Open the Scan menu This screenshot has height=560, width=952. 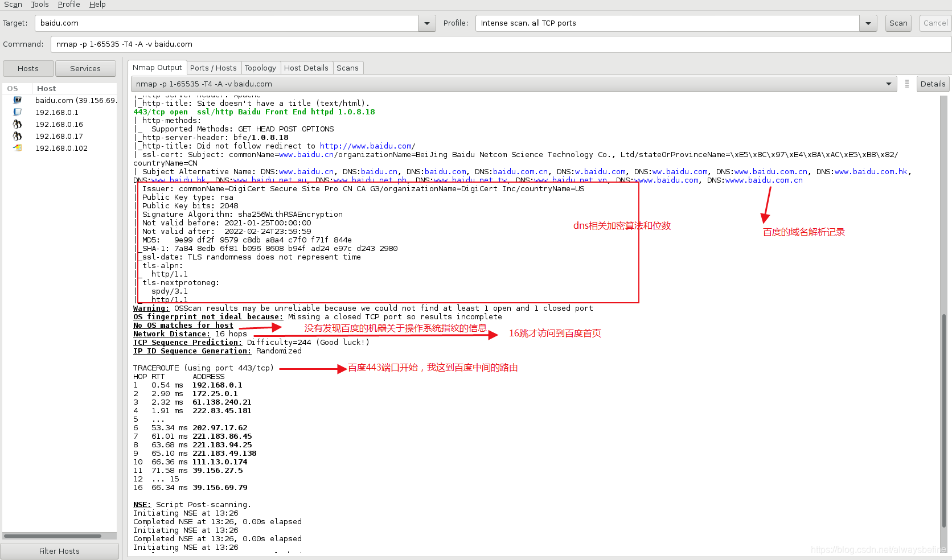13,4
